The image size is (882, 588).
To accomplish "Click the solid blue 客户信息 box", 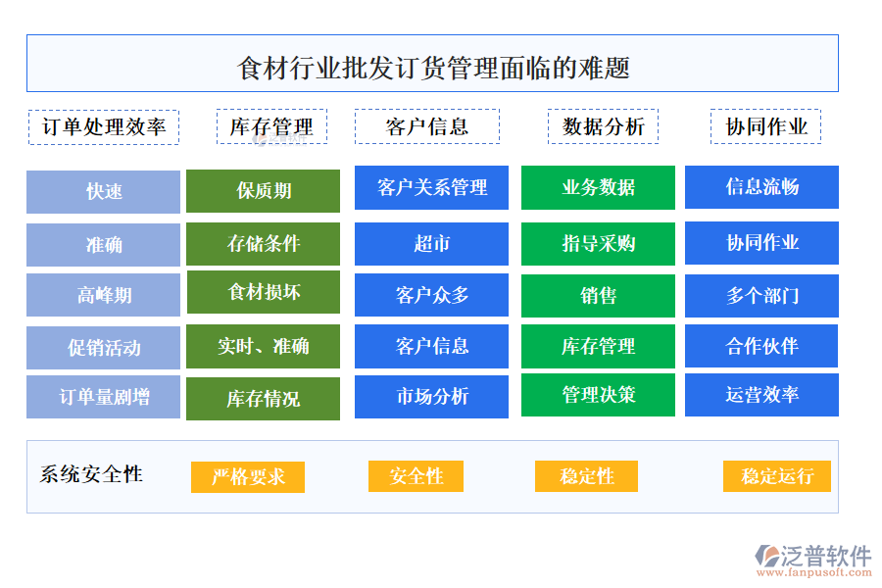I will point(431,347).
